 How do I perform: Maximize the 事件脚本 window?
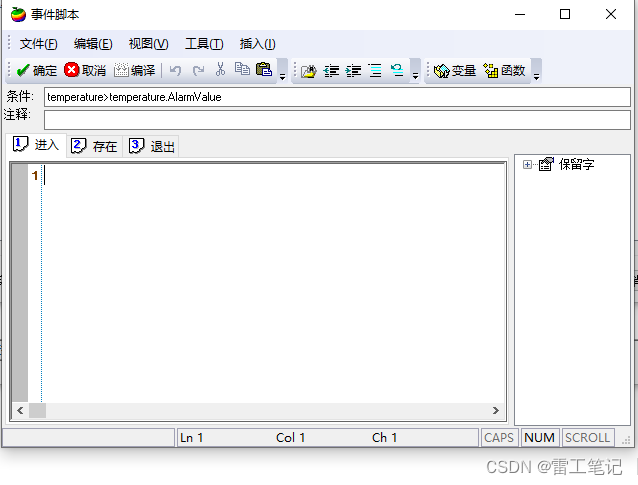point(565,14)
